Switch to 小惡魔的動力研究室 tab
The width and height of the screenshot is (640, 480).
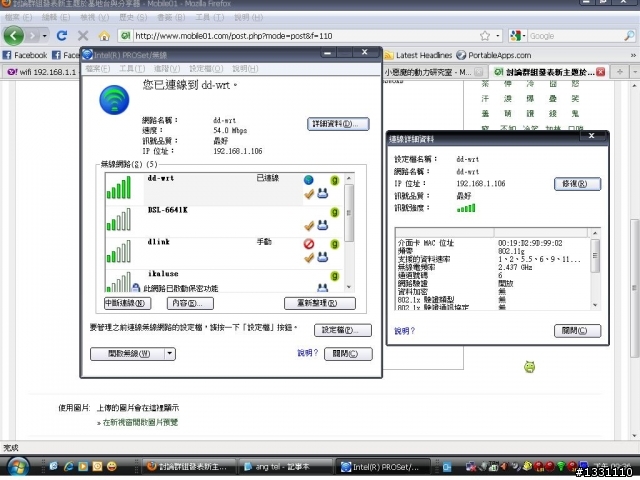click(x=433, y=72)
